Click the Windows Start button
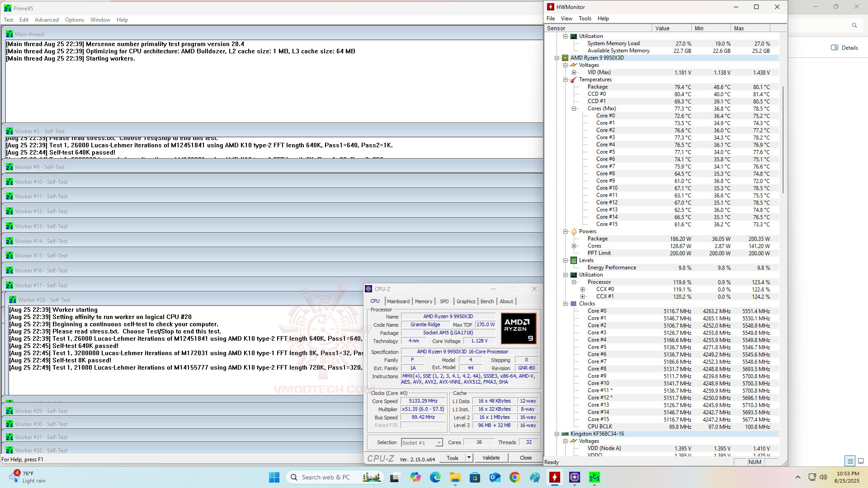The height and width of the screenshot is (488, 868). pos(274,477)
